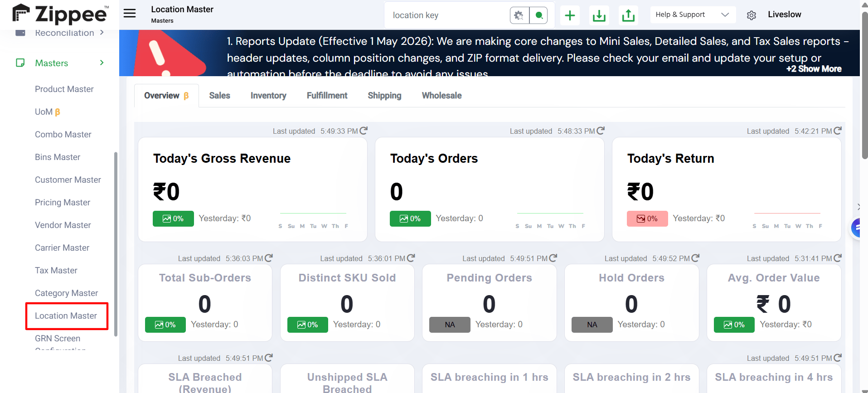Open Tax Master in sidebar
The height and width of the screenshot is (393, 868).
click(56, 271)
